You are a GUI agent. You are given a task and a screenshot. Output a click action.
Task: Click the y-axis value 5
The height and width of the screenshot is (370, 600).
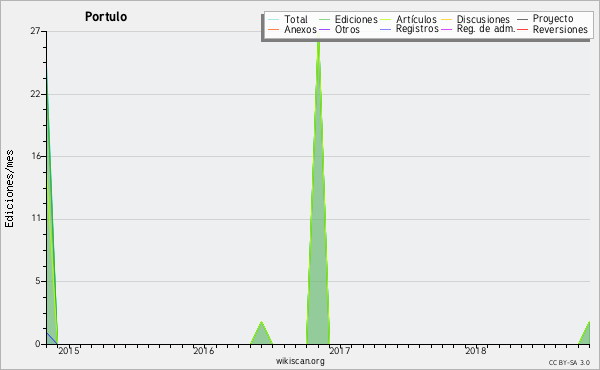pyautogui.click(x=38, y=281)
